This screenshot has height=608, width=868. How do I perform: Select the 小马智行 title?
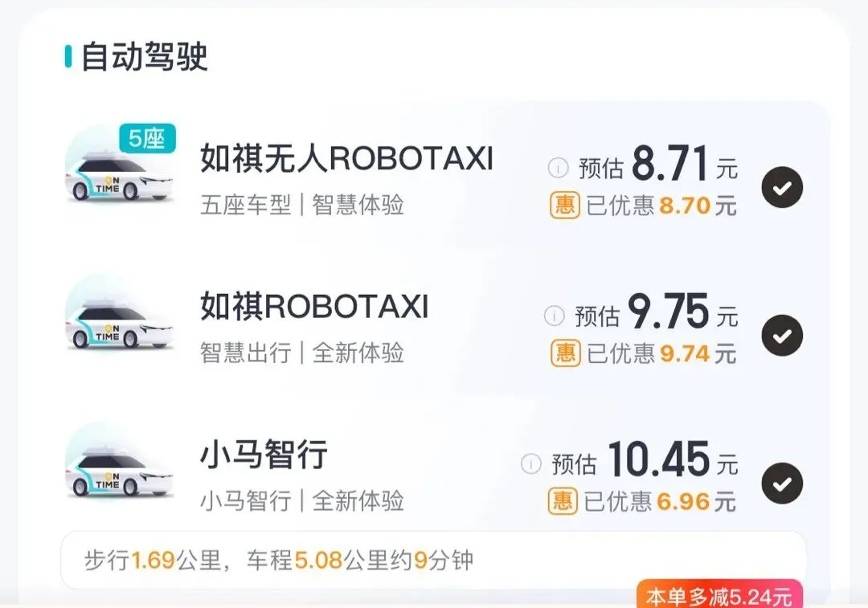point(264,455)
